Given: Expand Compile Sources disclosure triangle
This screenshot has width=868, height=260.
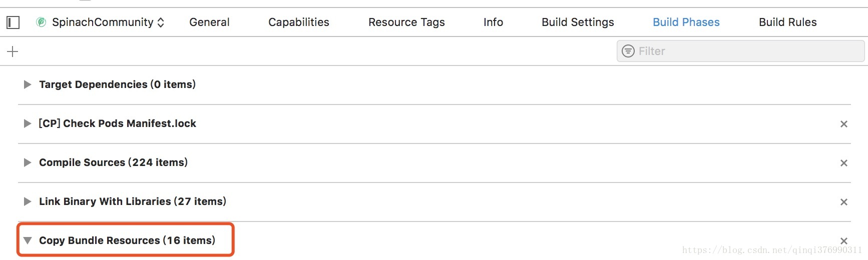Looking at the screenshot, I should click(28, 162).
